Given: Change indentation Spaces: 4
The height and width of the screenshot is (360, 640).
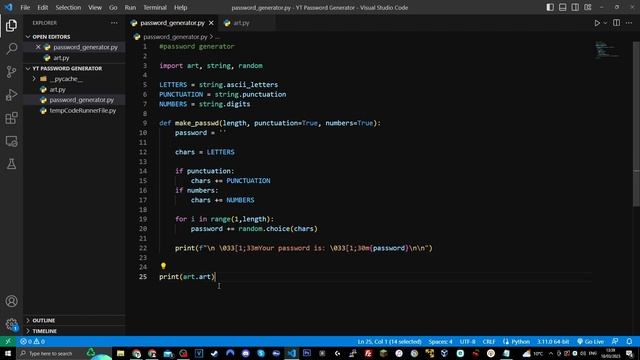Looking at the screenshot, I should point(440,341).
